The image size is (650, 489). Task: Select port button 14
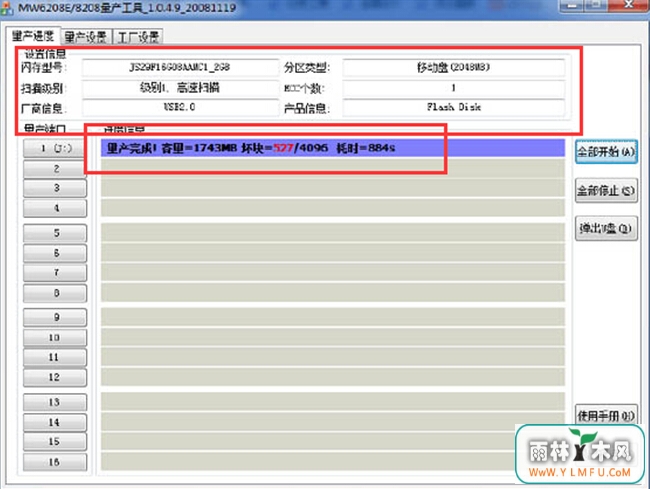[x=55, y=422]
